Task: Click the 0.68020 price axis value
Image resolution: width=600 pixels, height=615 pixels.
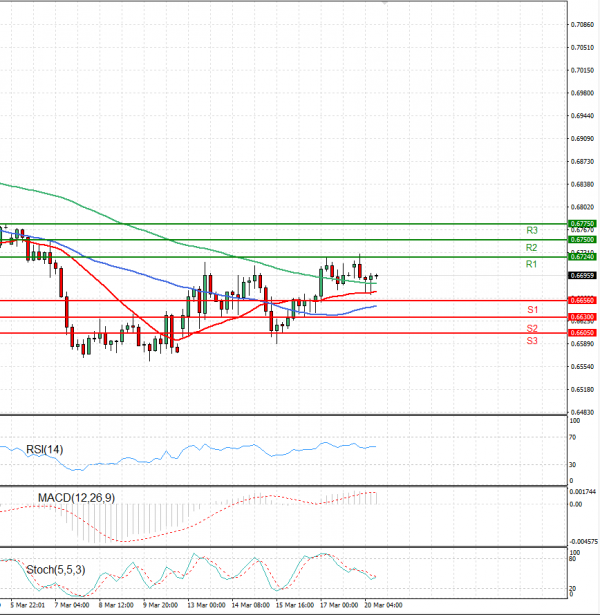Action: click(x=582, y=207)
